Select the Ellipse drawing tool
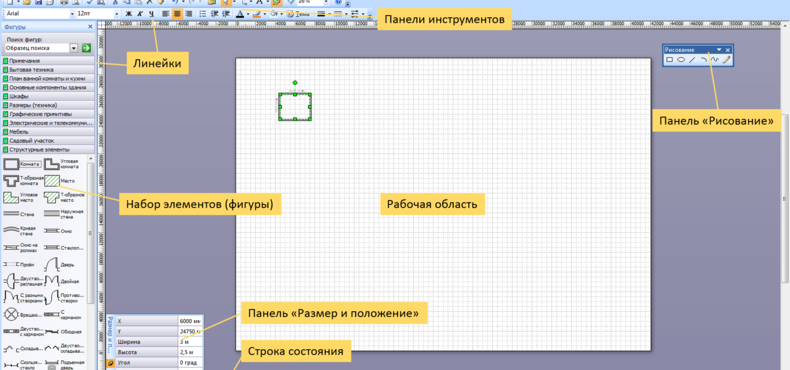The image size is (790, 370). 681,59
